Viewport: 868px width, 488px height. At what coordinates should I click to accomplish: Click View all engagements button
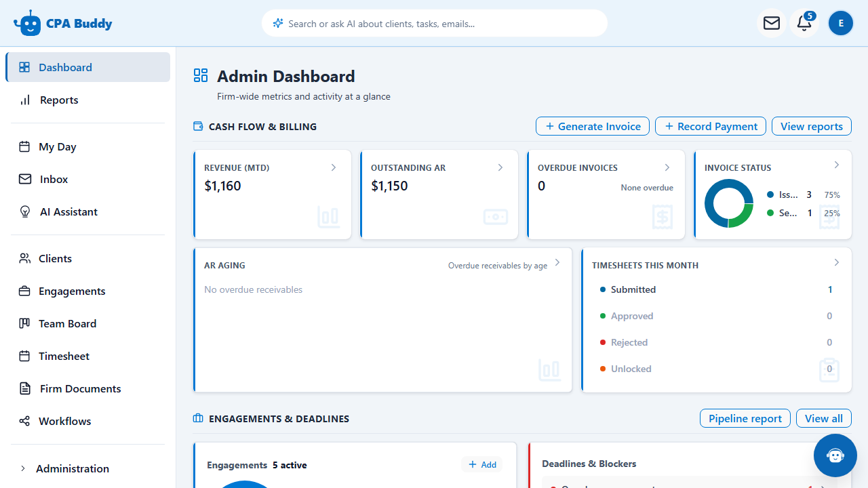point(824,418)
